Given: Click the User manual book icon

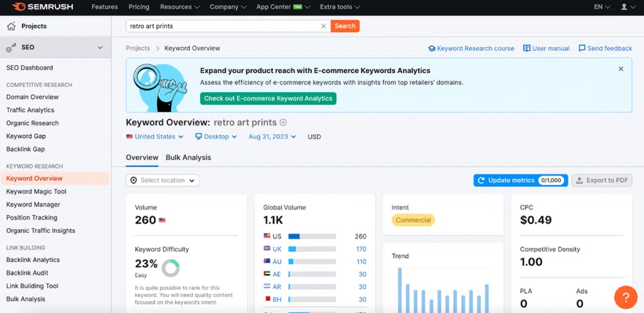Looking at the screenshot, I should click(x=526, y=48).
